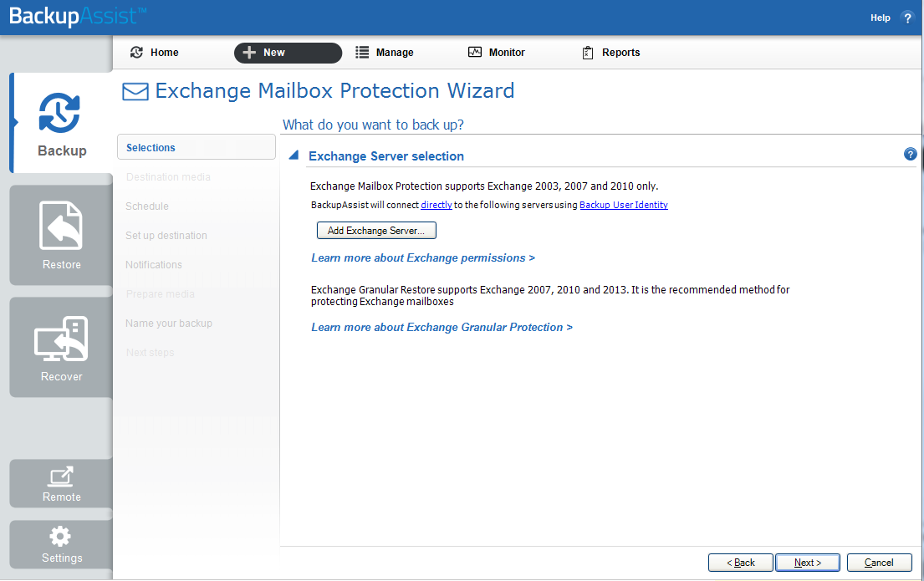Click the Next button
The width and height of the screenshot is (924, 581).
(807, 563)
